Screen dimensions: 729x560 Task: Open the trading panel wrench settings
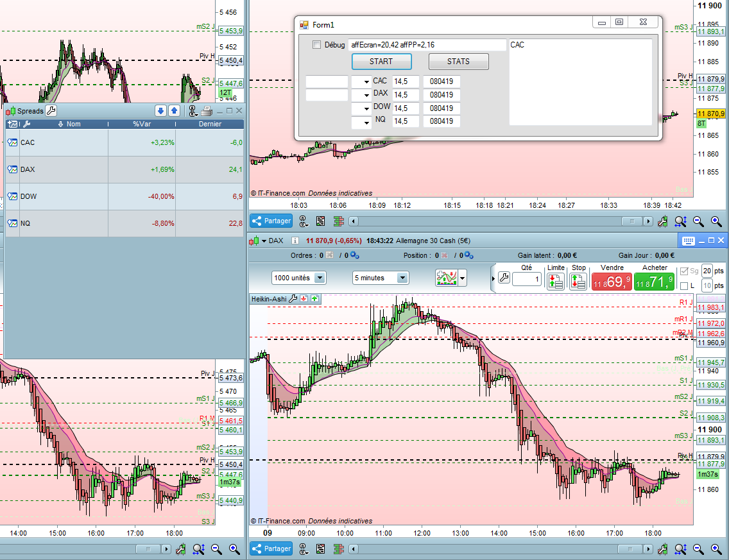[504, 278]
